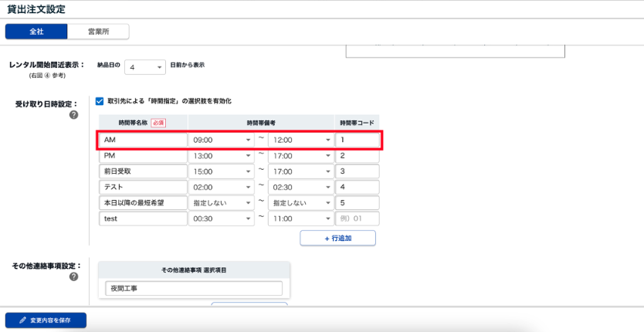Open 納品日の days dropdown showing 4
This screenshot has height=332, width=644.
tap(145, 68)
